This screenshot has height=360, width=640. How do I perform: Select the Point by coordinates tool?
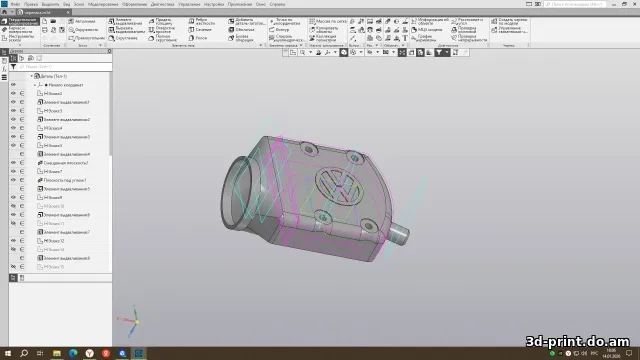[x=285, y=21]
